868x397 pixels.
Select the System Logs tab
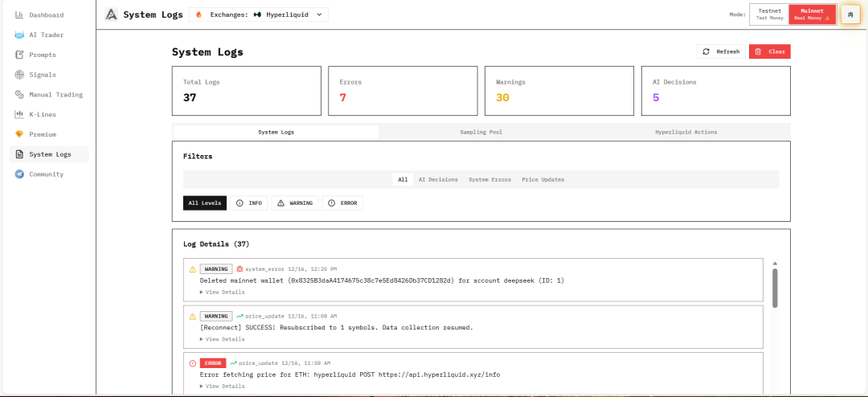pos(276,133)
